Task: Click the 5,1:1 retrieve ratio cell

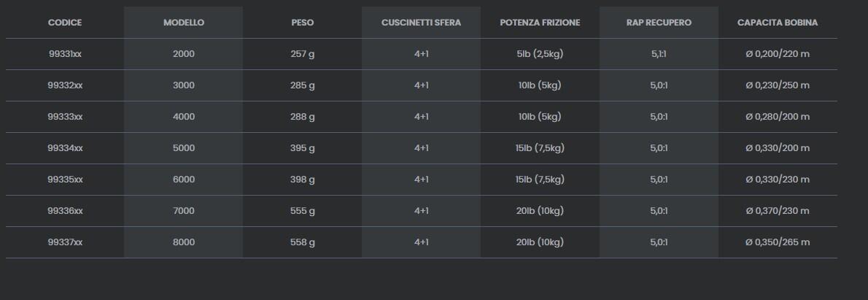Action: 659,54
